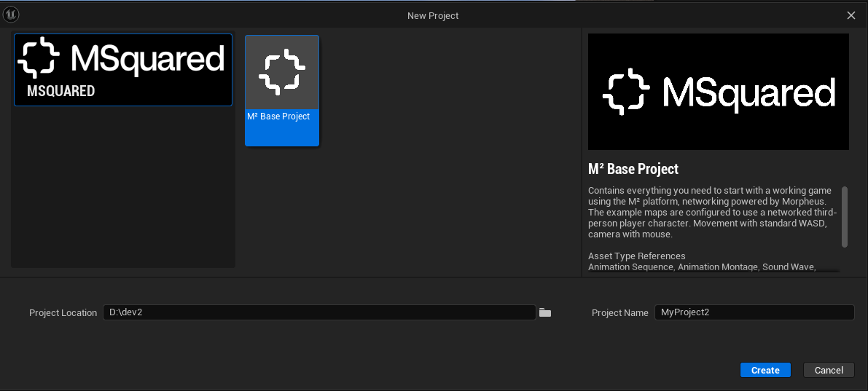This screenshot has height=391, width=868.
Task: Click the Project Location label
Action: tap(63, 313)
